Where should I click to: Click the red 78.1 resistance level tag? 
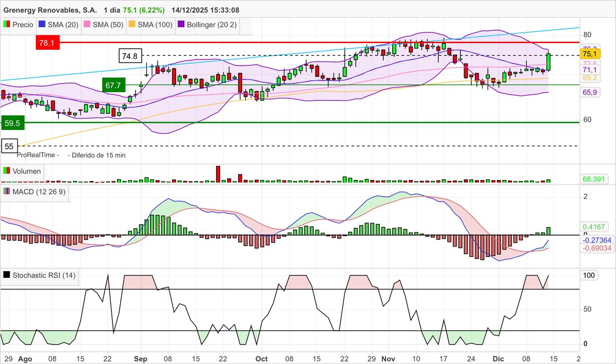point(48,43)
